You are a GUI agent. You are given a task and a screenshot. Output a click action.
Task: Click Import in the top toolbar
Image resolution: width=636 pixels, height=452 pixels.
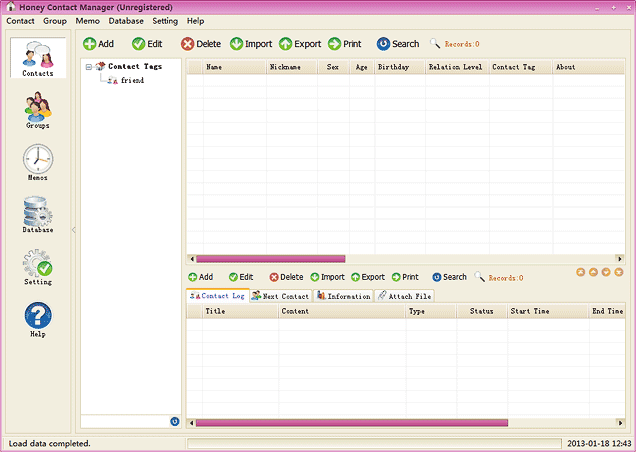[251, 44]
